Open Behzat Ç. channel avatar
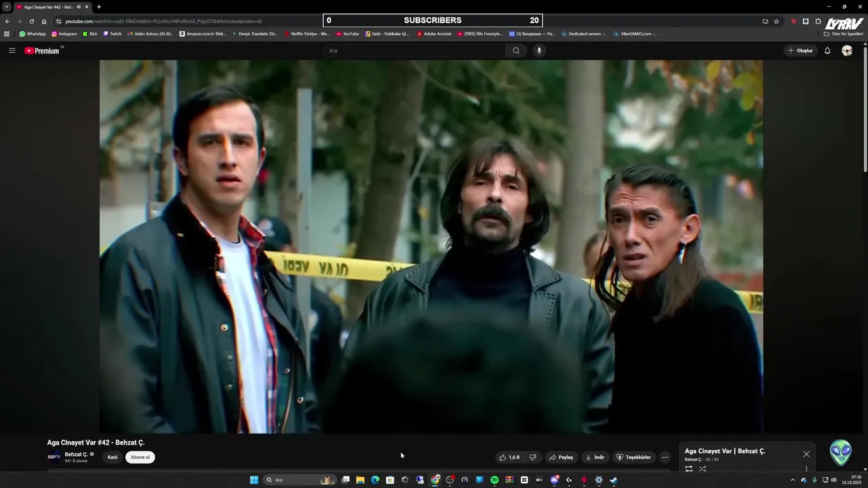The image size is (868, 488). coord(54,457)
